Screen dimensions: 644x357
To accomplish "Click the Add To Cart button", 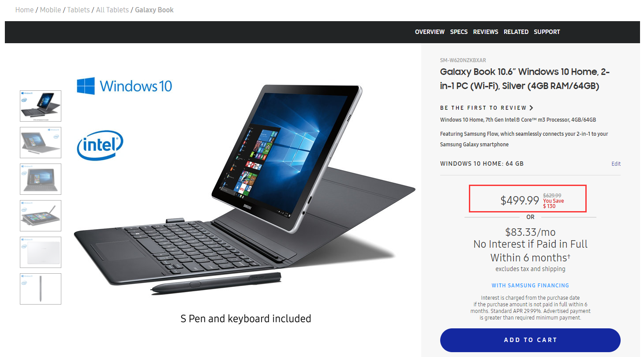I will (x=530, y=340).
